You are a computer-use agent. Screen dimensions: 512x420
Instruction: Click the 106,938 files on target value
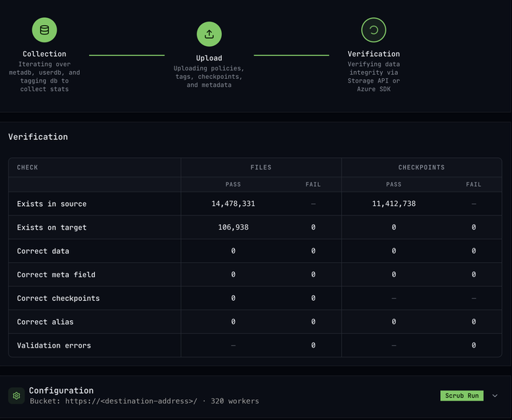pos(233,227)
